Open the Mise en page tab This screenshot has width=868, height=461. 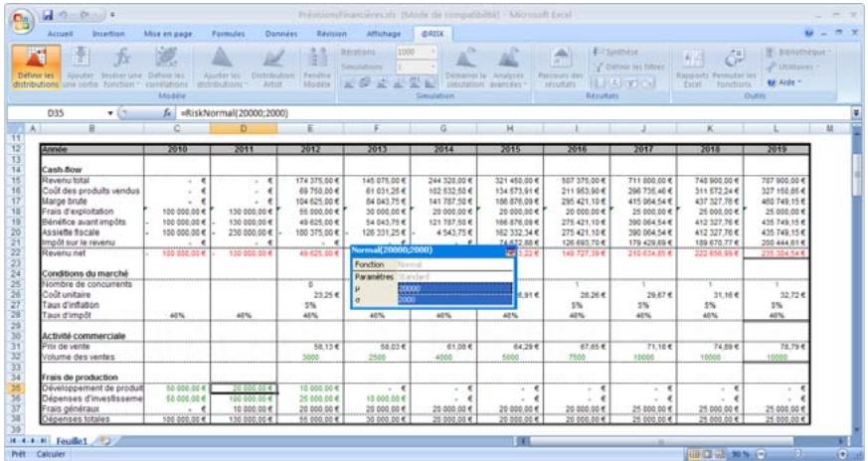click(167, 33)
